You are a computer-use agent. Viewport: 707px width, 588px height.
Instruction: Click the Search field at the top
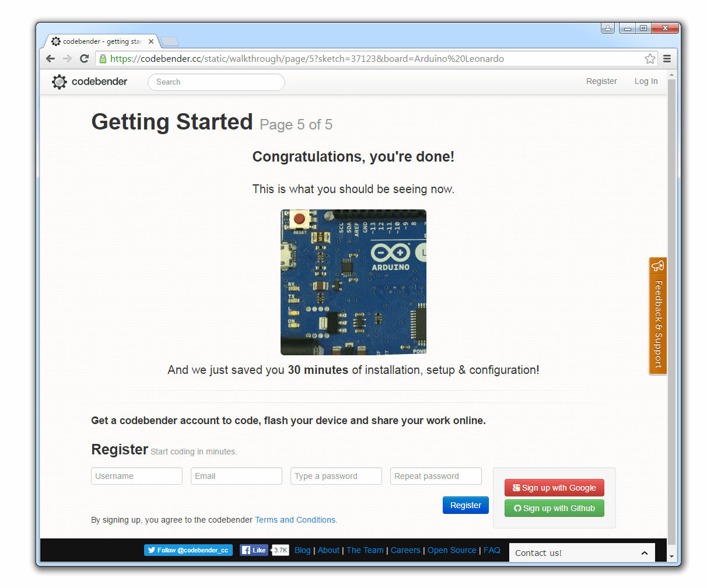tap(216, 82)
